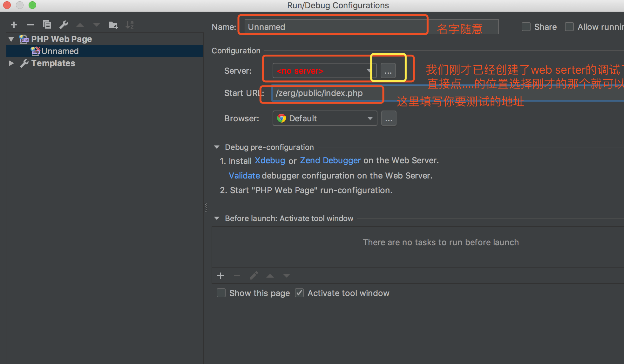The width and height of the screenshot is (624, 364).
Task: Follow the Xdebug link
Action: coord(270,160)
